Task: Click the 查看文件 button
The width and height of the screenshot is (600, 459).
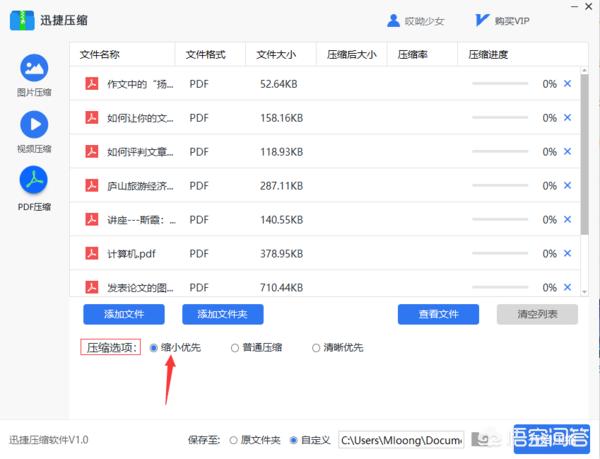Action: click(439, 314)
